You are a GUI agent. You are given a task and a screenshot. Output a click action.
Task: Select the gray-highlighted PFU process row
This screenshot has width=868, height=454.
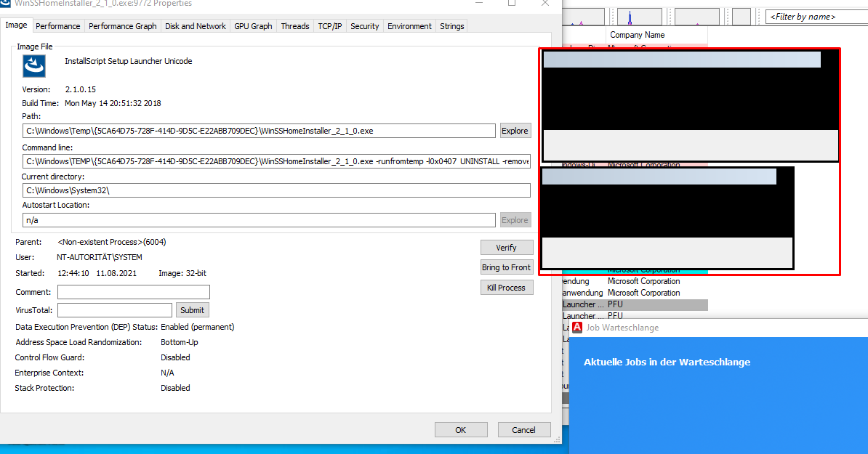pos(635,304)
